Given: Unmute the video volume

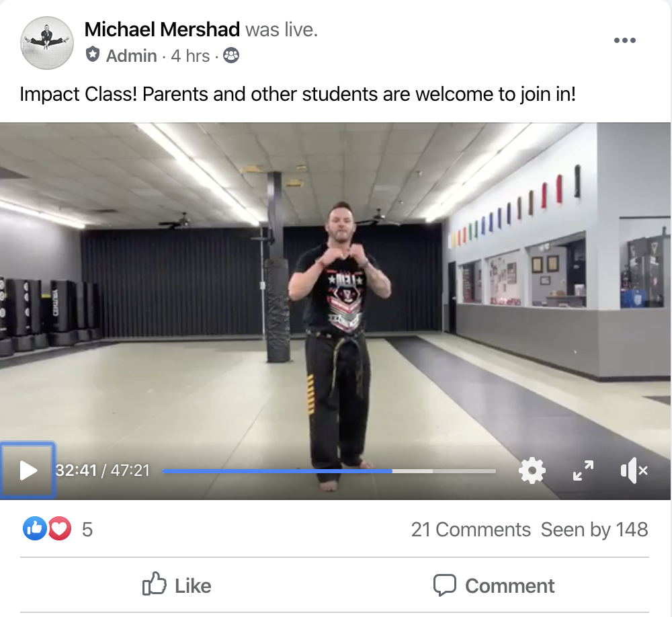Looking at the screenshot, I should pos(633,470).
